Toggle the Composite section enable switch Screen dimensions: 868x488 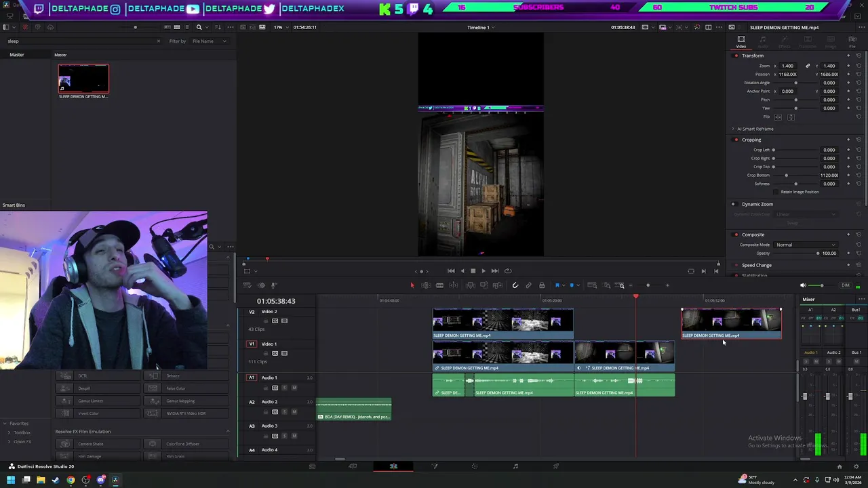click(x=736, y=235)
